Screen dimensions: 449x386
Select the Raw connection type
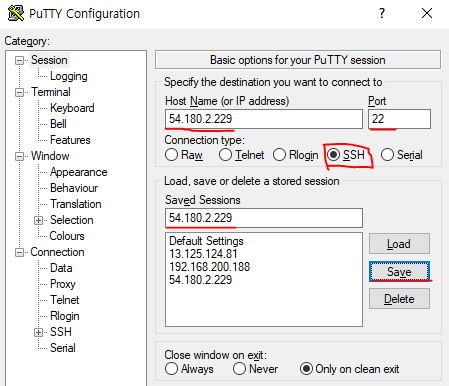171,155
